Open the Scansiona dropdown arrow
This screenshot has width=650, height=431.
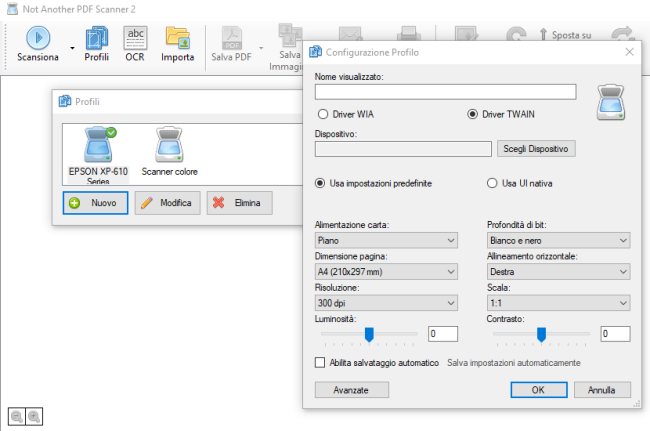73,46
